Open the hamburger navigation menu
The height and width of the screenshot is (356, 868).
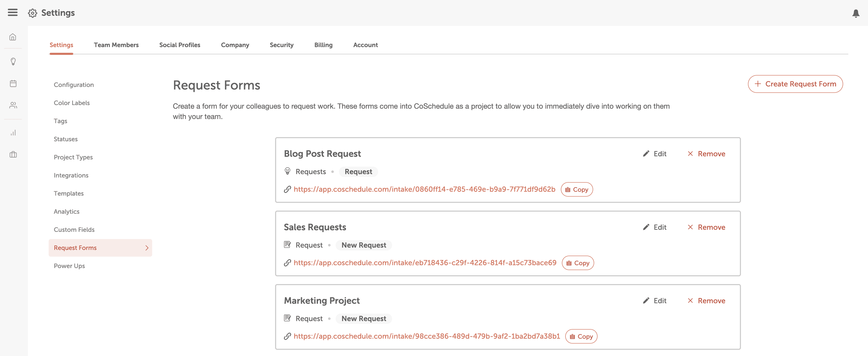[12, 12]
